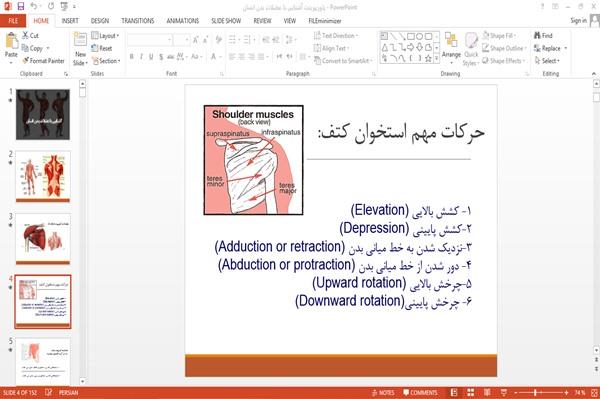Select slide 3 thumbnail
Screen dimensions: 600x399
(x=43, y=239)
